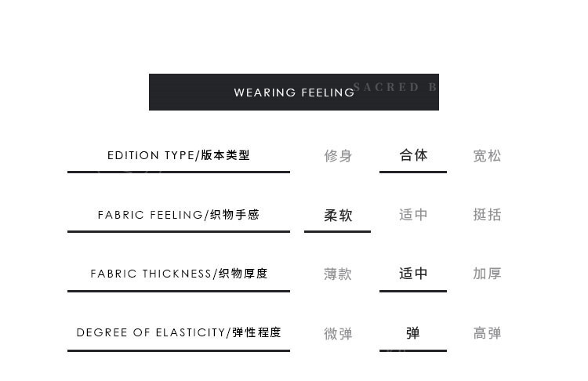Choose 适中 in the fabric feeling row
This screenshot has height=381, width=588.
click(413, 215)
